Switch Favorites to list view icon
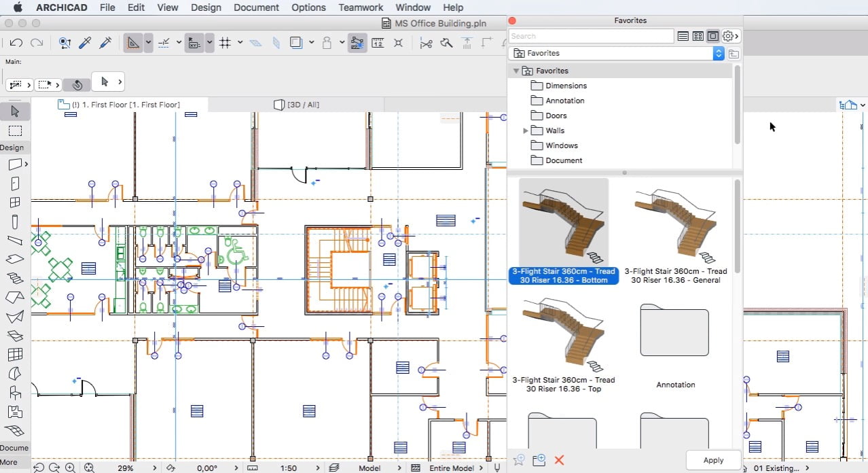868x473 pixels. point(683,36)
